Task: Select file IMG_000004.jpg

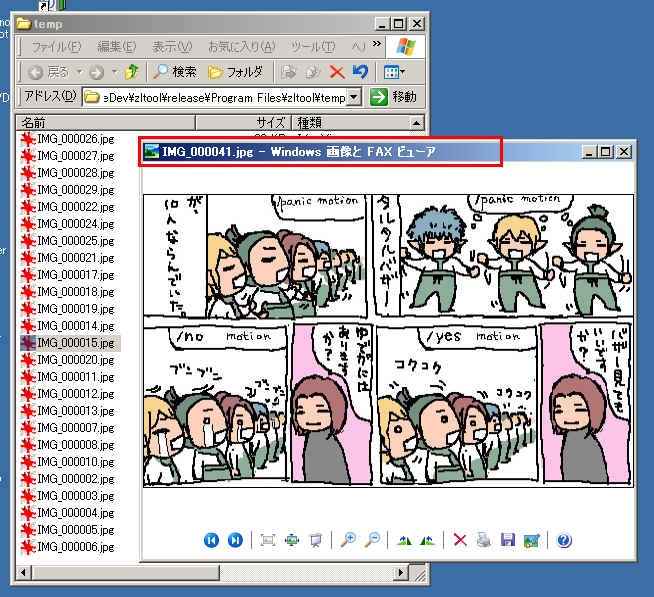Action: (x=68, y=513)
